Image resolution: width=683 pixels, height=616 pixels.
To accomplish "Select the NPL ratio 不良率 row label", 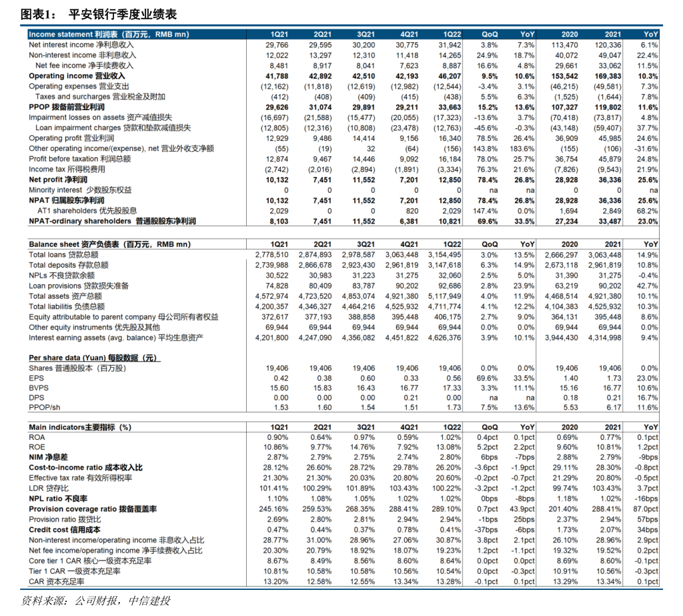I will [59, 499].
